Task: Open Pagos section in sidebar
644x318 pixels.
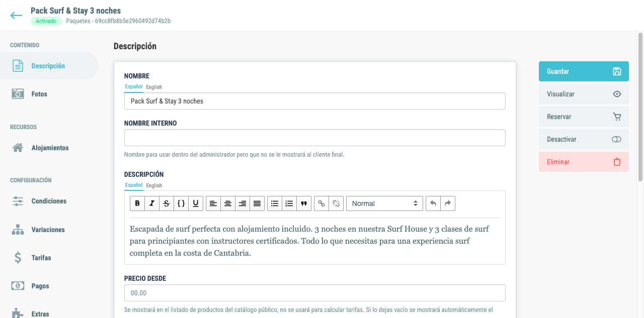Action: 49,286
